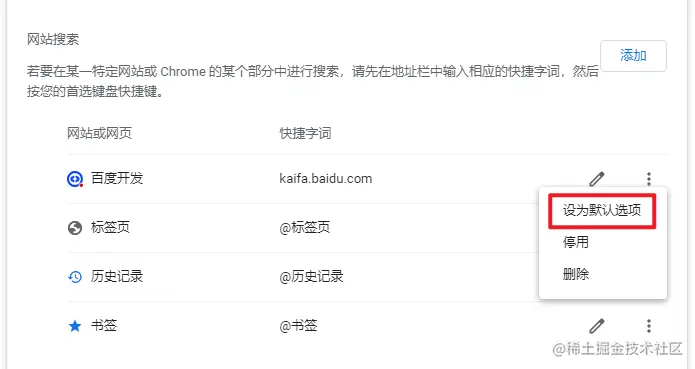Click the 百度开发 site favicon
The height and width of the screenshot is (369, 695).
coord(75,179)
